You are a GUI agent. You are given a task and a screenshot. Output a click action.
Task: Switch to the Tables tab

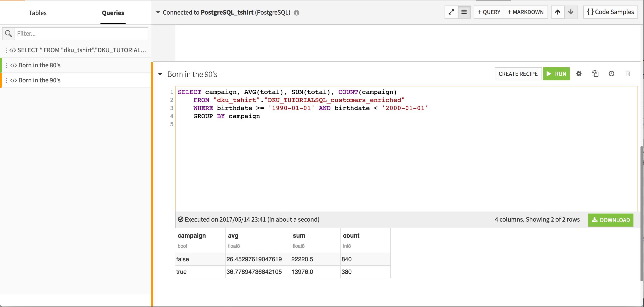tap(37, 13)
